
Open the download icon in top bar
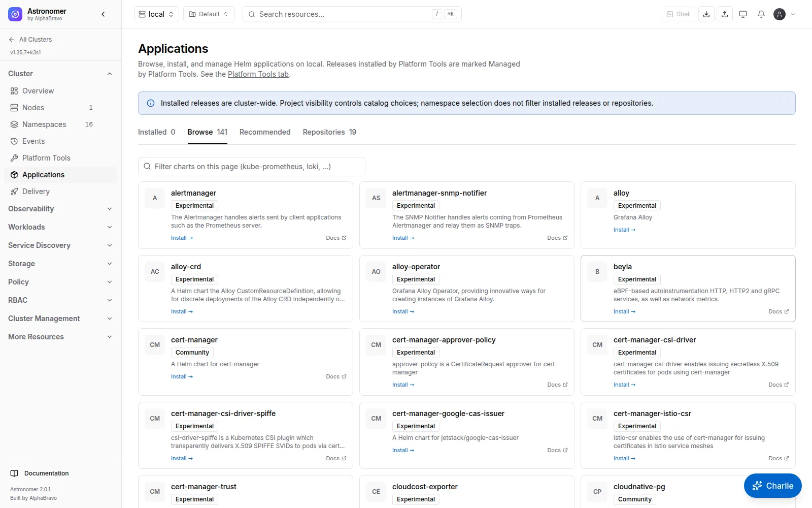pos(706,14)
